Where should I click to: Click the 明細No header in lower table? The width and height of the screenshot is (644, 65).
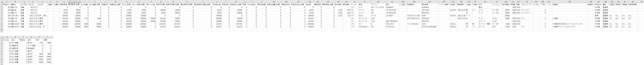point(23,40)
